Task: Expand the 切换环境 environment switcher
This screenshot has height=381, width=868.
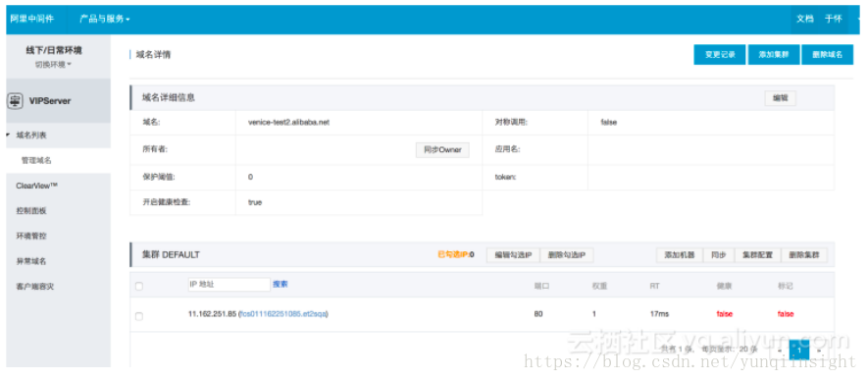Action: click(x=54, y=65)
